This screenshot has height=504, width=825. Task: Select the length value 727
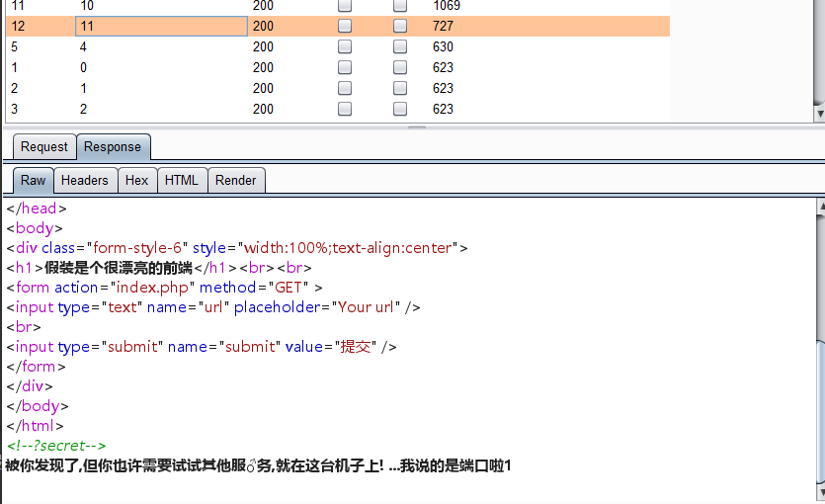click(x=443, y=26)
